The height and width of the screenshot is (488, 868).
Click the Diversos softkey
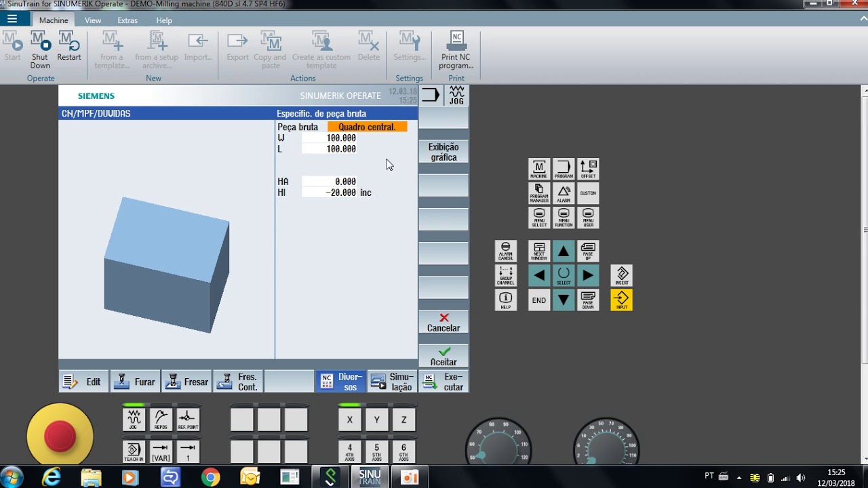click(341, 382)
